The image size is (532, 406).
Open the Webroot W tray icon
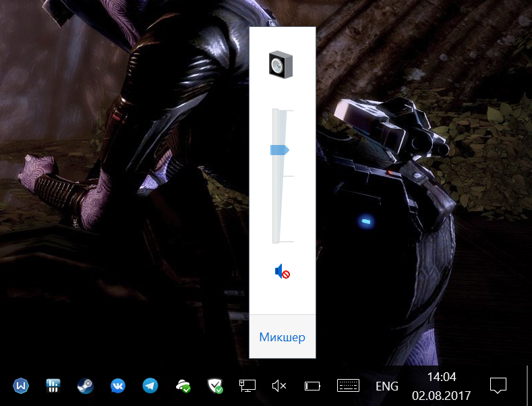point(21,386)
